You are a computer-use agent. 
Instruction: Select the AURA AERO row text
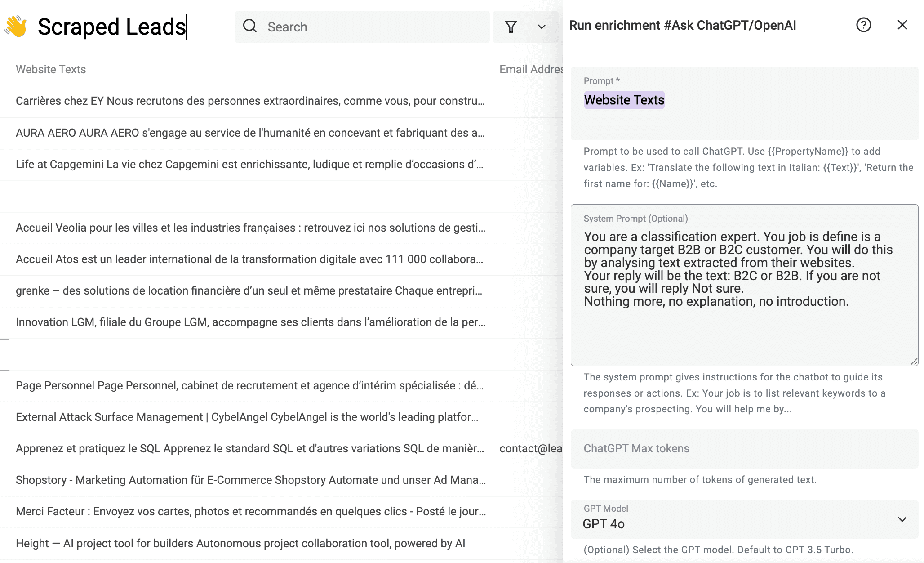[250, 133]
